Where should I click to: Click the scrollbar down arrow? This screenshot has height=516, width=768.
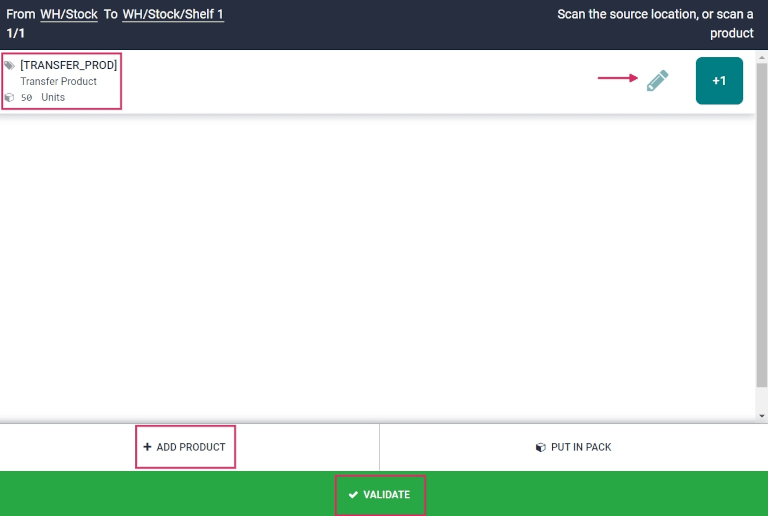(761, 415)
